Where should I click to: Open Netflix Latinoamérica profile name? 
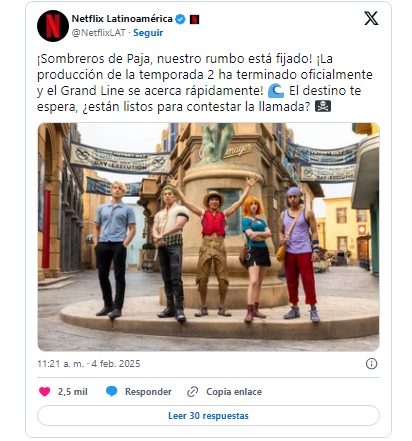(x=122, y=19)
